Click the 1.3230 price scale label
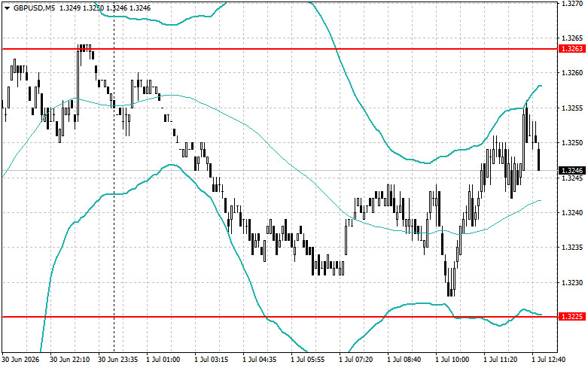 (x=572, y=283)
